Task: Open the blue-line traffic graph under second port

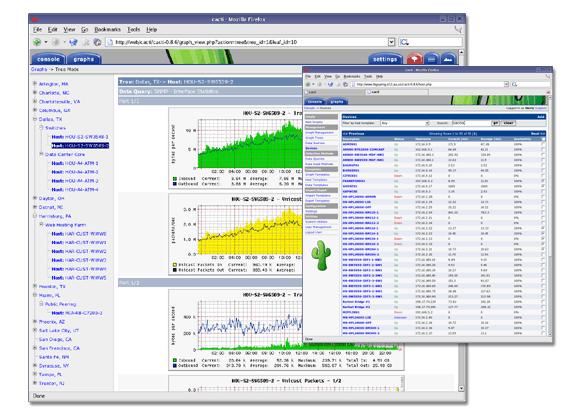Action: 286,330
